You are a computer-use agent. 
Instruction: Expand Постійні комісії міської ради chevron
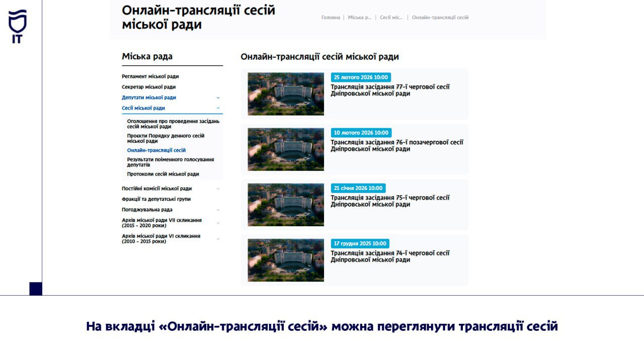218,189
